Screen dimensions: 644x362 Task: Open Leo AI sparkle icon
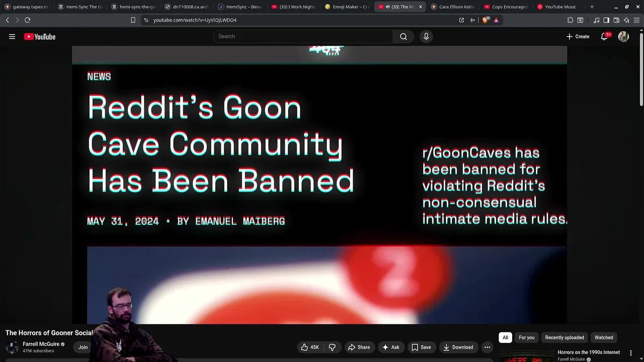(x=626, y=20)
